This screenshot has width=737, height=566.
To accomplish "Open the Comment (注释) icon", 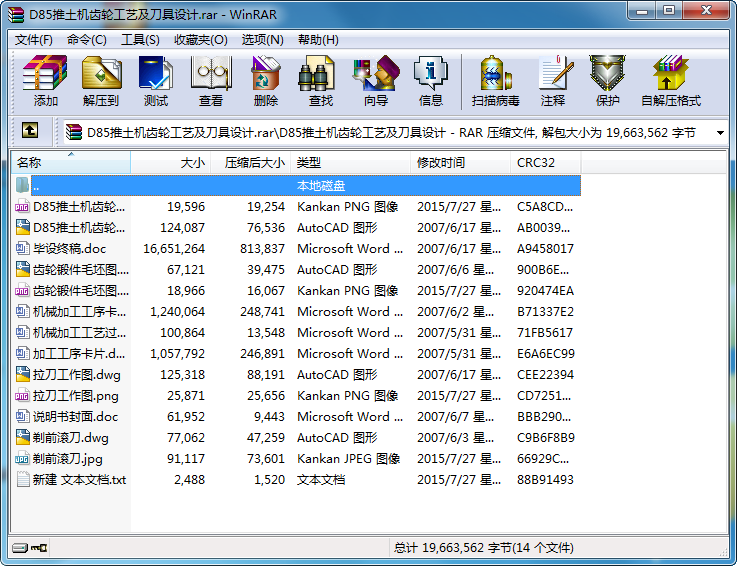I will click(556, 73).
